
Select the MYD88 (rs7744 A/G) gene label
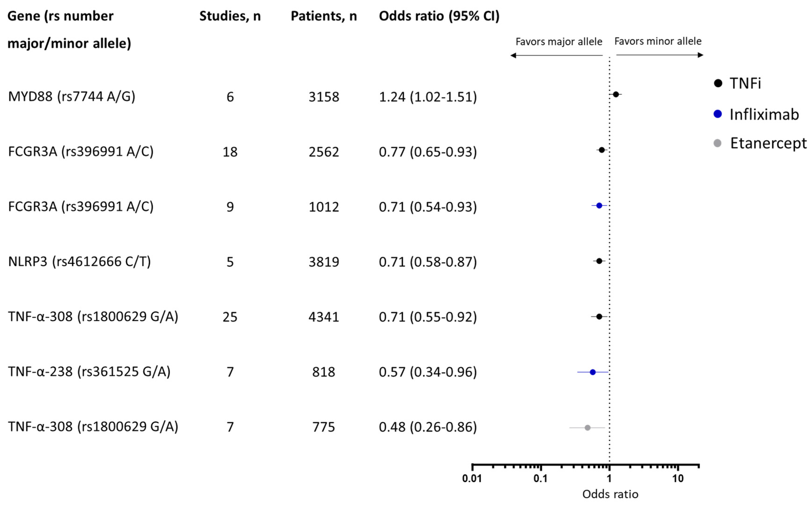(x=72, y=96)
